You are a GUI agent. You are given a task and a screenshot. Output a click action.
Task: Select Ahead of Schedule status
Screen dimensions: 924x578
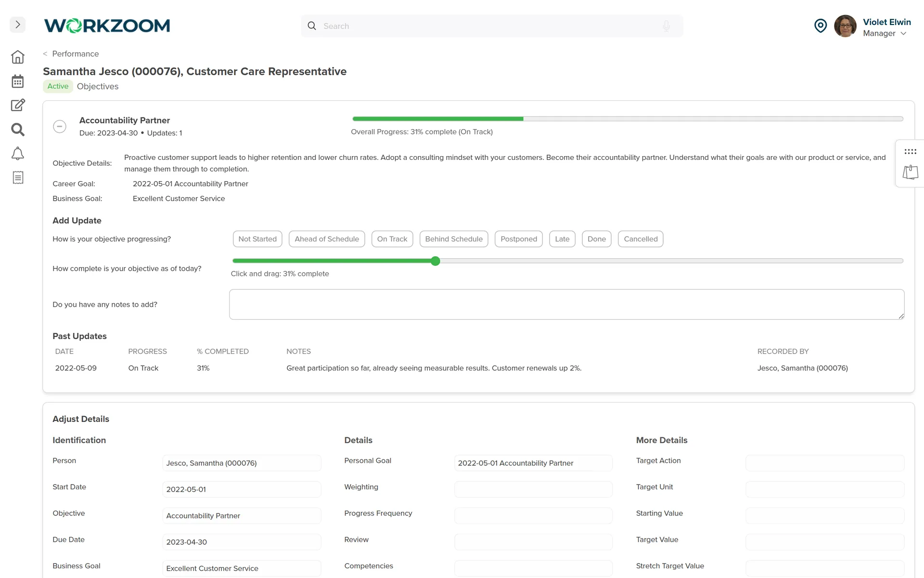tap(327, 239)
